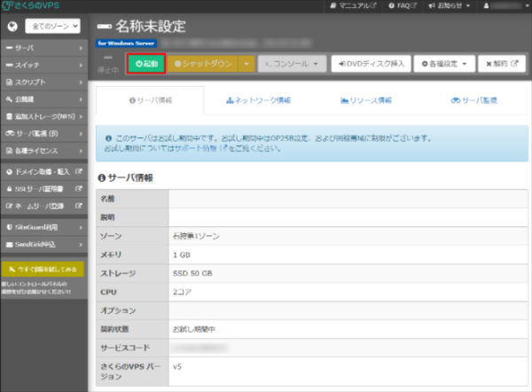Image resolution: width=532 pixels, height=392 pixels.
Task: Click external-link icon on SSLサーバ証明書 row
Action: coord(79,188)
